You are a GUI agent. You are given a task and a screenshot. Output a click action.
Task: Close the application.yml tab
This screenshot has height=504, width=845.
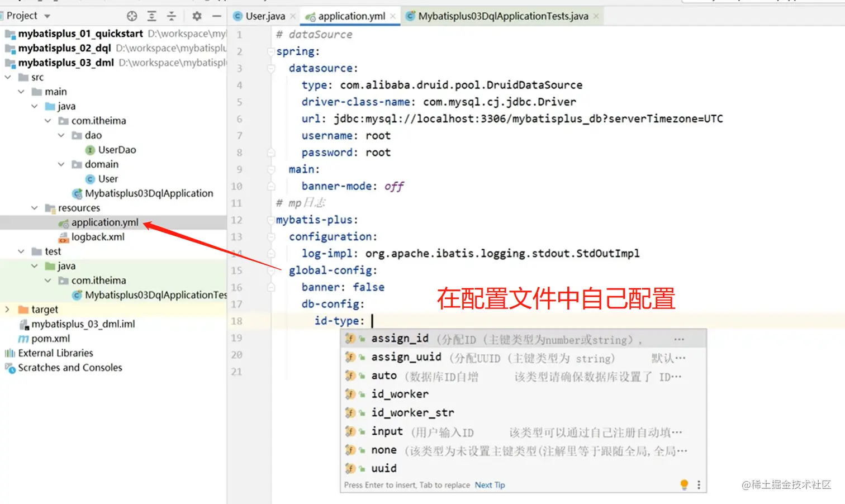[393, 16]
